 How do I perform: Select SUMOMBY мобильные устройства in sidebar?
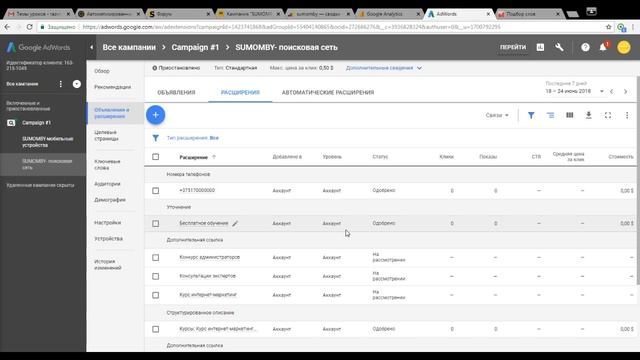tap(47, 142)
